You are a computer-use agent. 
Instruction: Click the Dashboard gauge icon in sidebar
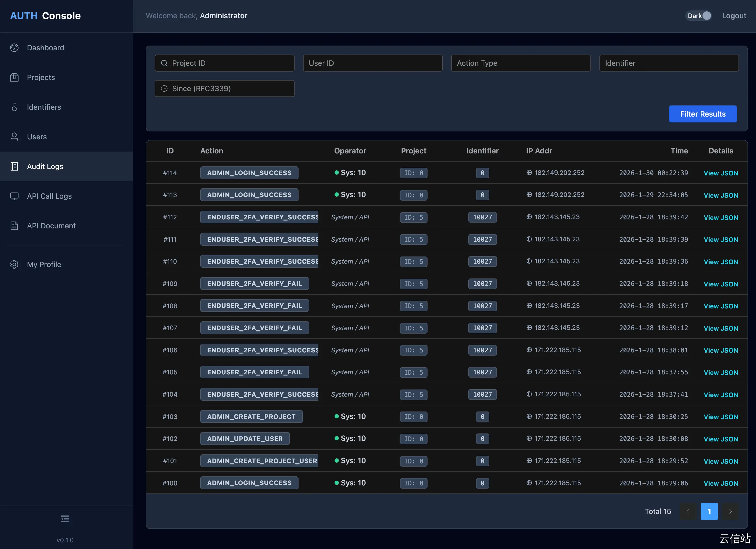tap(14, 48)
